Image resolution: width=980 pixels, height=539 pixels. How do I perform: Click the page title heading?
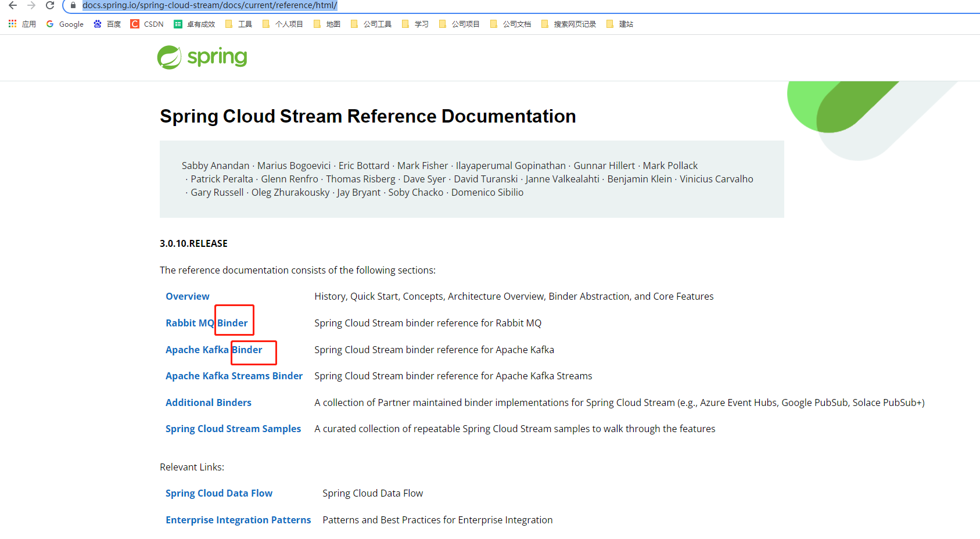pyautogui.click(x=368, y=116)
